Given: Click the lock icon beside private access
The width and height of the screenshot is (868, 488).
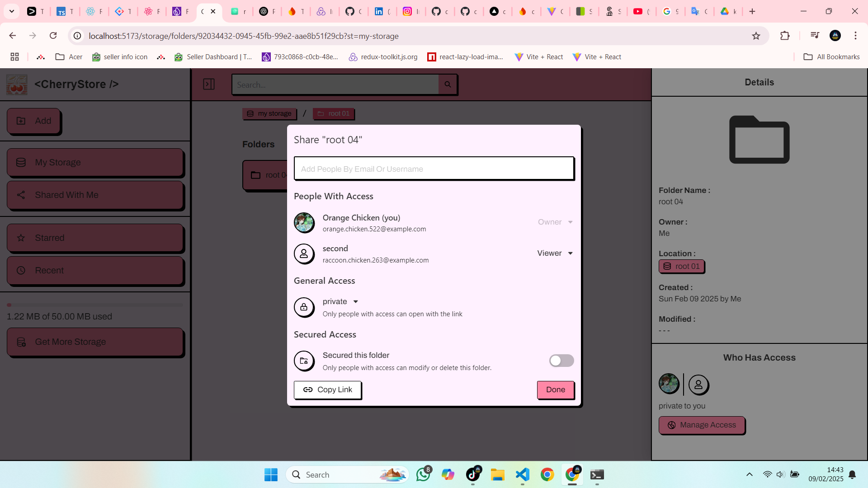Looking at the screenshot, I should [x=304, y=307].
